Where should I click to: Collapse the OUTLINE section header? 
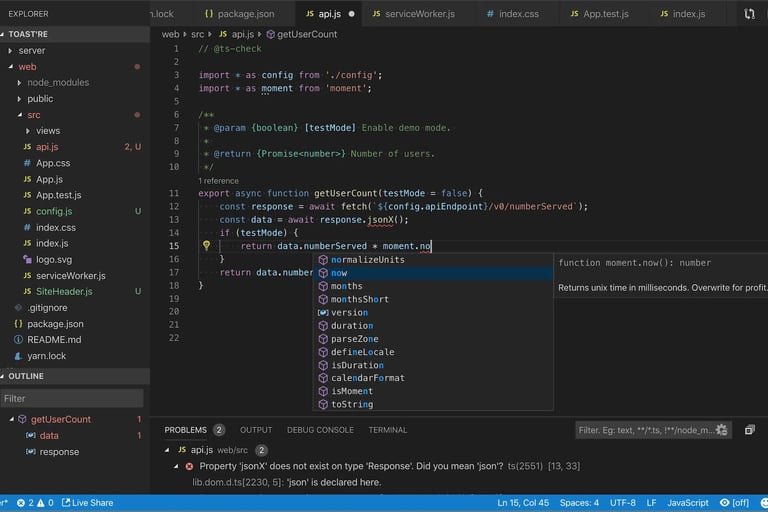(27, 376)
